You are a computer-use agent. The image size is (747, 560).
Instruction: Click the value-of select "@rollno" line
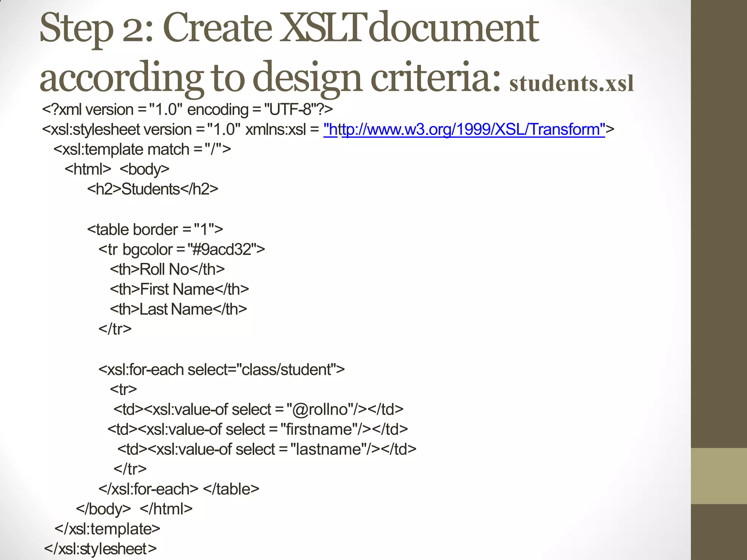(x=259, y=409)
